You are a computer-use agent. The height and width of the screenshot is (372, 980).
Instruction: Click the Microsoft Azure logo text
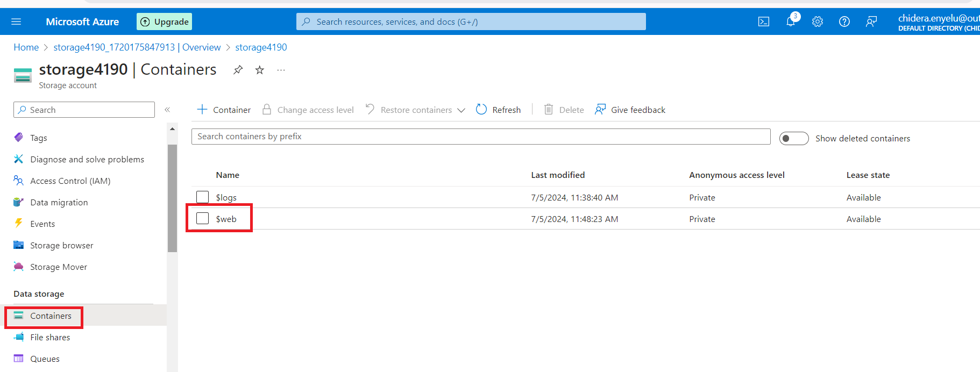pos(82,22)
